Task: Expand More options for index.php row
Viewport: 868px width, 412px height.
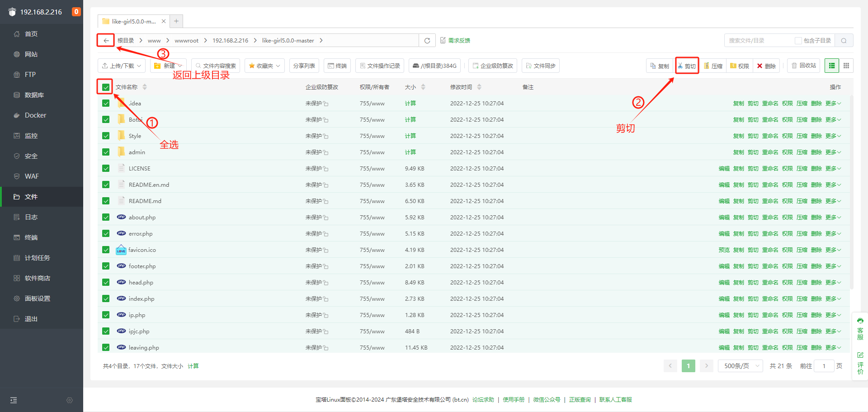Action: point(833,298)
